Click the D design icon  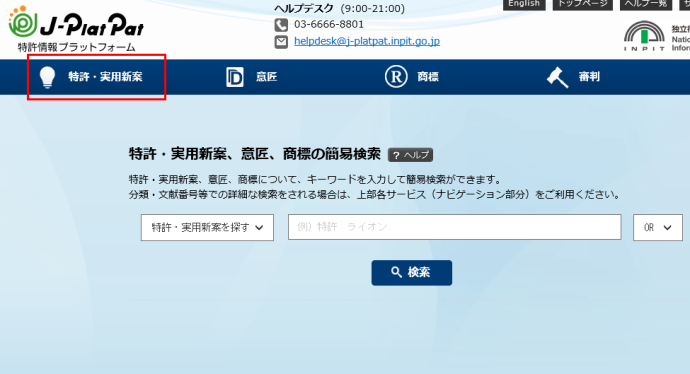click(x=235, y=77)
